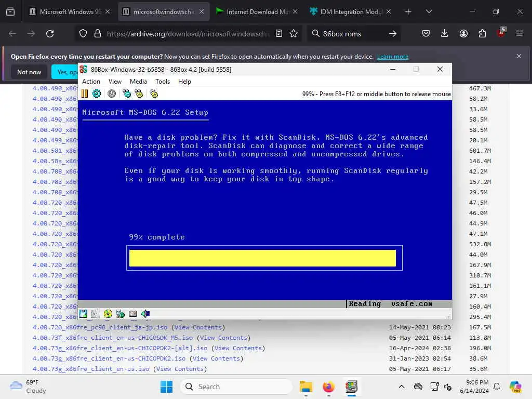Image resolution: width=532 pixels, height=399 pixels.
Task: Bookmark this page with the star
Action: 294,34
